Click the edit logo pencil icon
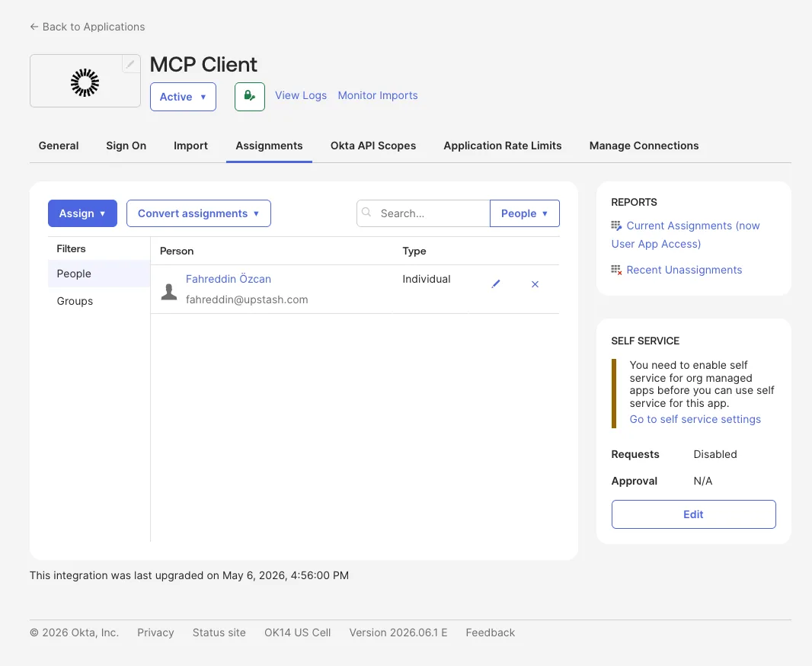Image resolution: width=812 pixels, height=666 pixels. (130, 64)
